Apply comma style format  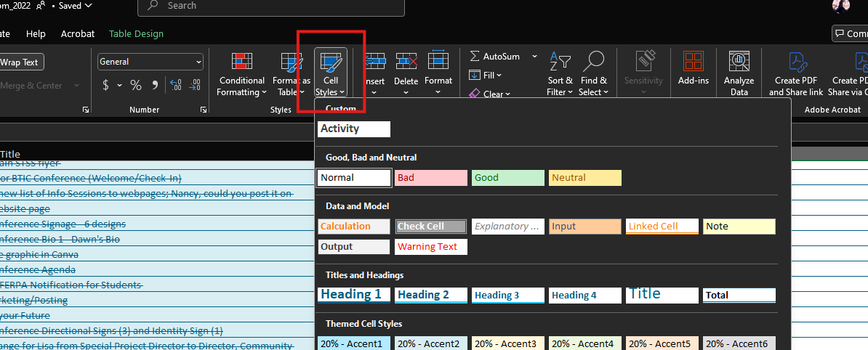click(x=155, y=85)
